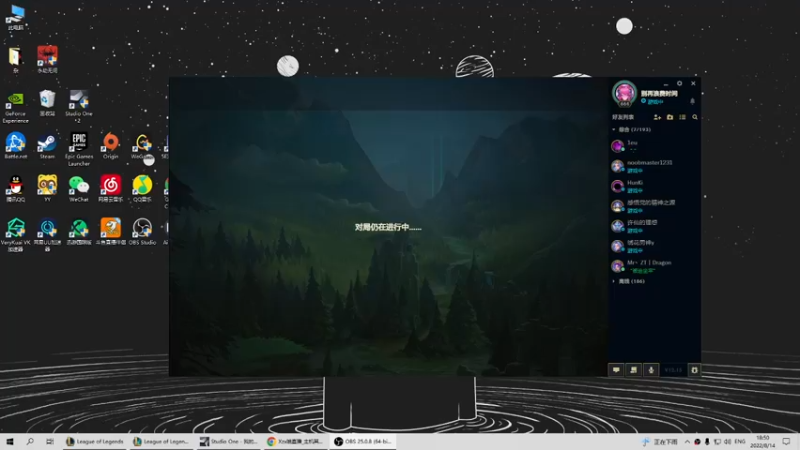Click the weather widget on the taskbar

tap(661, 442)
